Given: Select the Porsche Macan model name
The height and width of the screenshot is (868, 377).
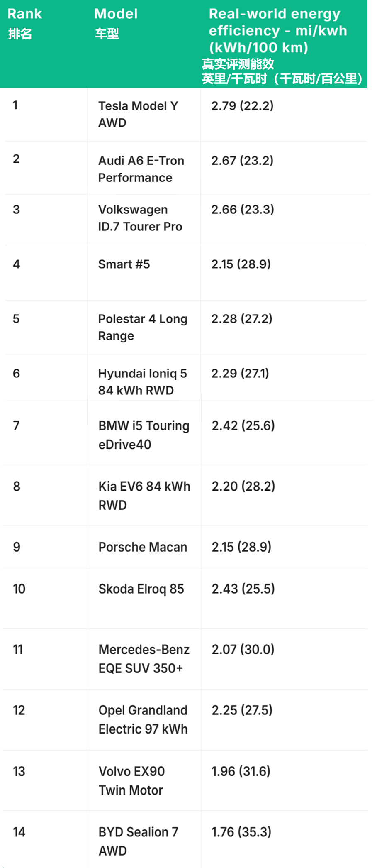Looking at the screenshot, I should point(143,547).
